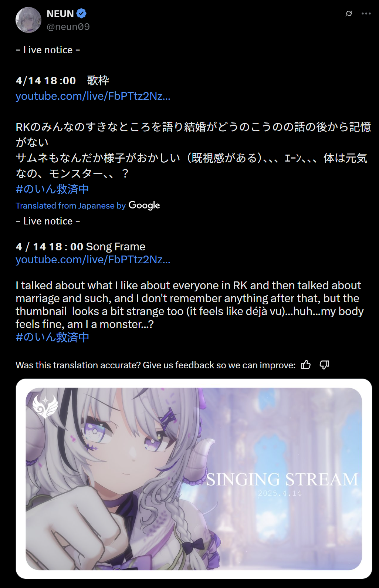Open hashtag #のいん救済中 above translation credit

[x=53, y=189]
